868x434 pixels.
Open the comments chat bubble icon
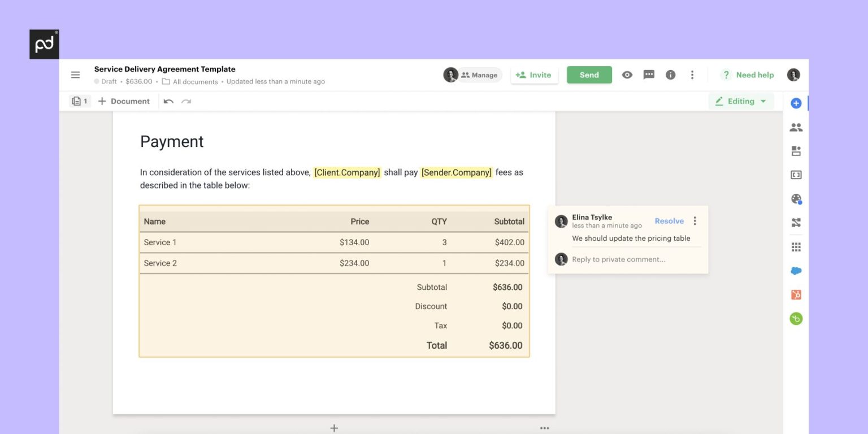pos(649,75)
